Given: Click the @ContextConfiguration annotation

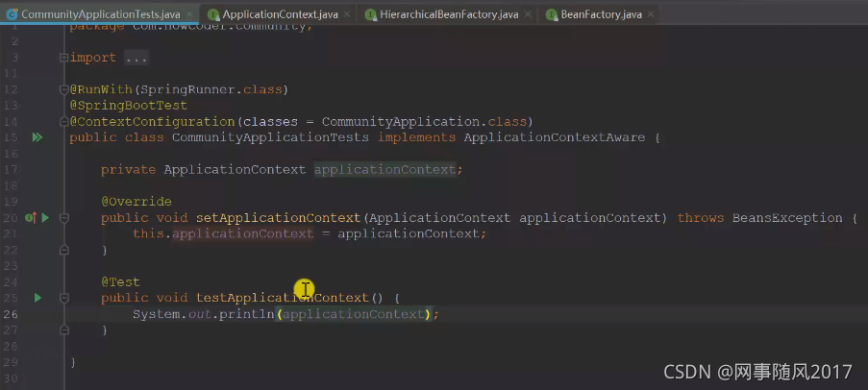Looking at the screenshot, I should coord(152,122).
